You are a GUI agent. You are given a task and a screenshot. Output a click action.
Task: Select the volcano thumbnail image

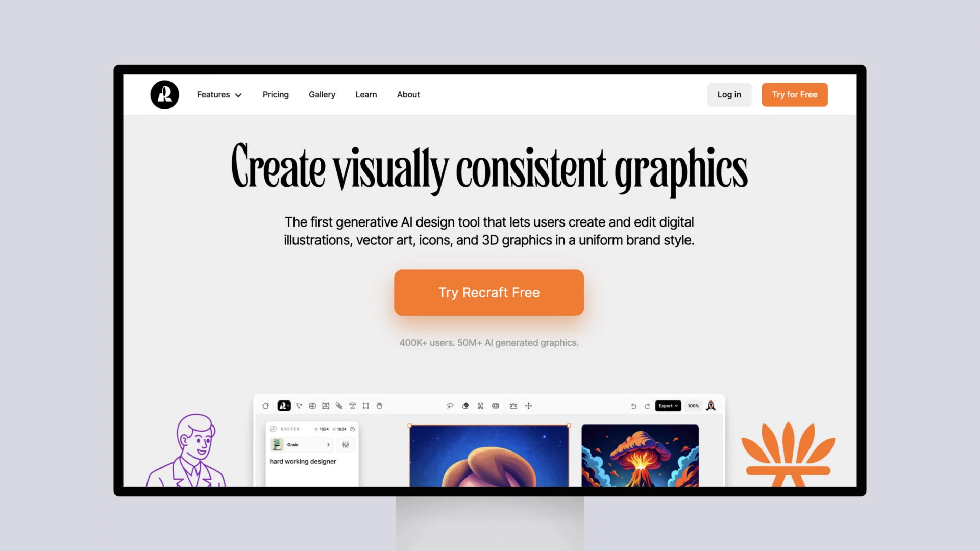tap(640, 458)
